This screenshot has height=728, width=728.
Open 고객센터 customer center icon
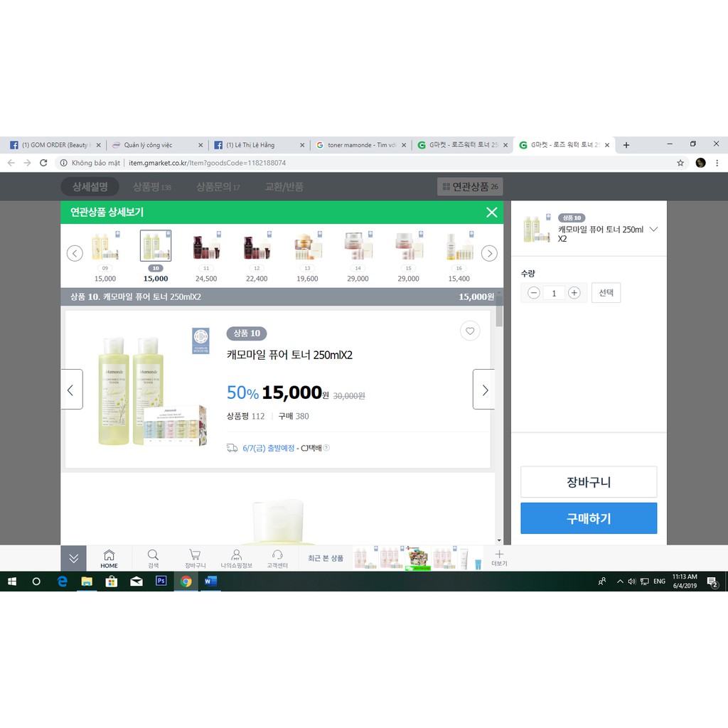[x=277, y=559]
